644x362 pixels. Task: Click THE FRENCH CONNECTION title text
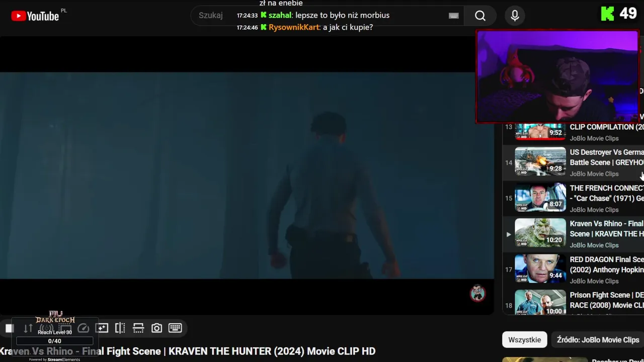click(x=607, y=193)
